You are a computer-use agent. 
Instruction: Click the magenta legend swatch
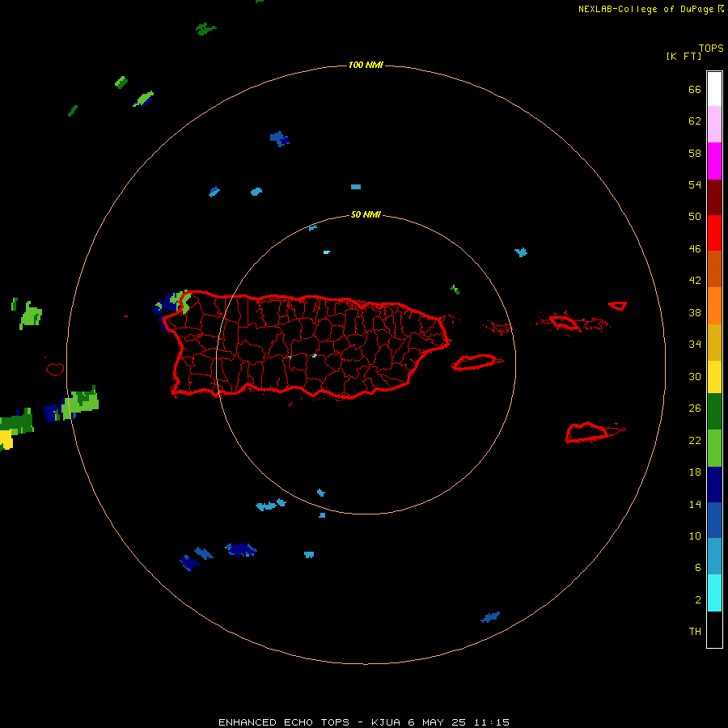[714, 161]
